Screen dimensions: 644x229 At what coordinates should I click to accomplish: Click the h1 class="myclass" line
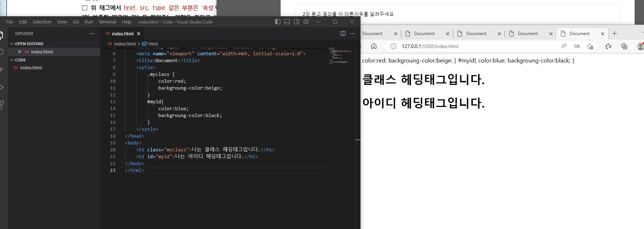[206, 150]
